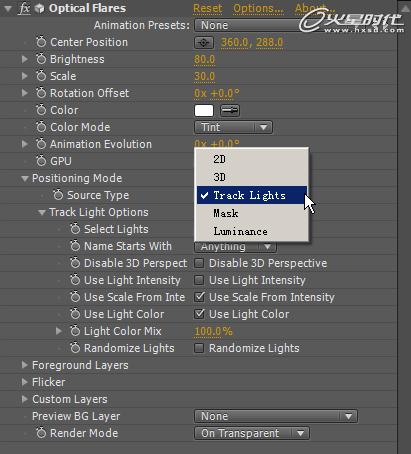Enable the Light Color Mix stopwatch
411x454 pixels.
coord(75,331)
